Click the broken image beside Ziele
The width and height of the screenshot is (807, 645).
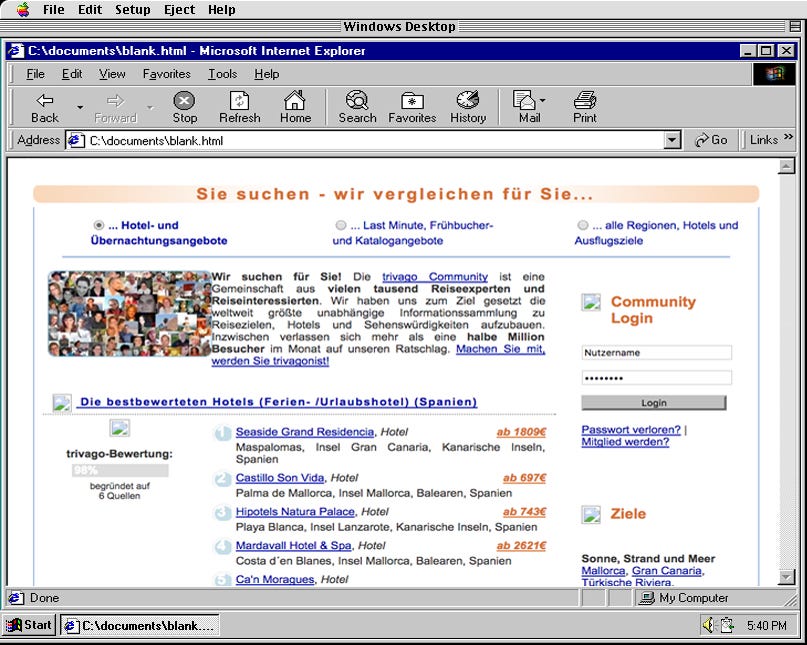[591, 514]
